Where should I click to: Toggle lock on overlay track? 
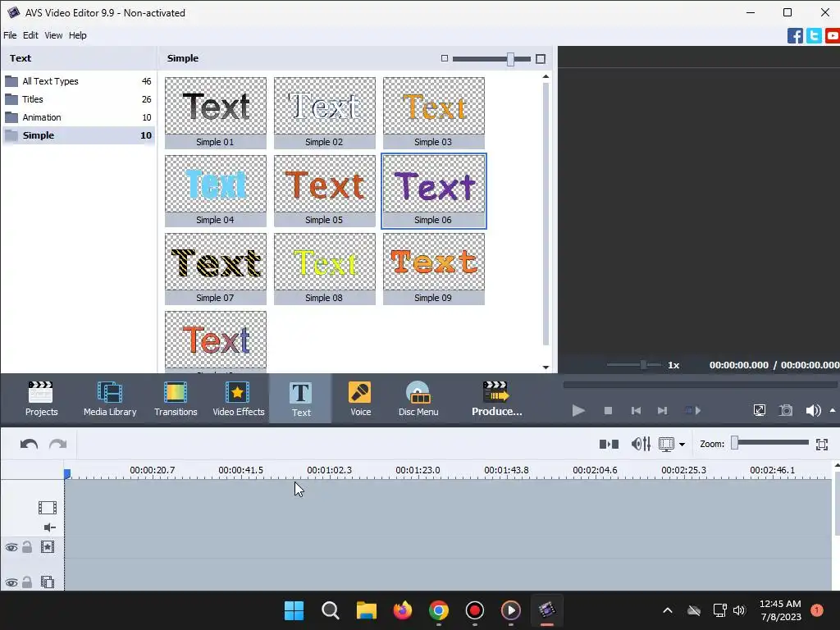[x=27, y=582]
